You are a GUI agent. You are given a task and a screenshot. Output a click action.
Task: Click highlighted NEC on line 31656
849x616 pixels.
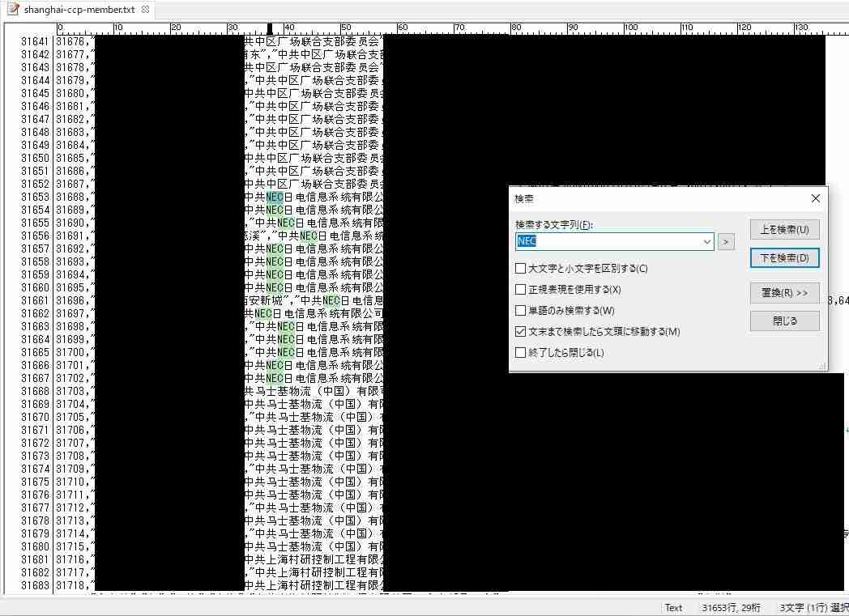[x=309, y=236]
